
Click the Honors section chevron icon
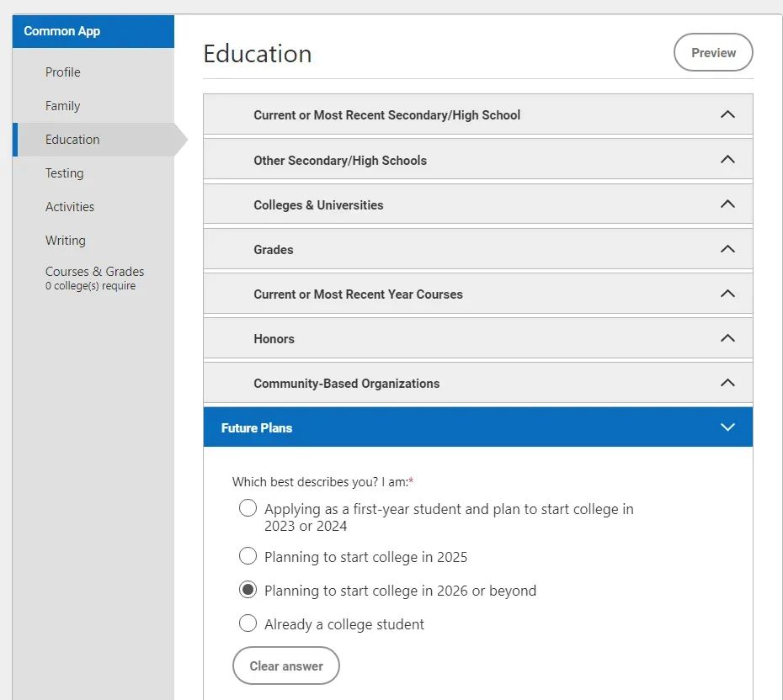tap(727, 338)
